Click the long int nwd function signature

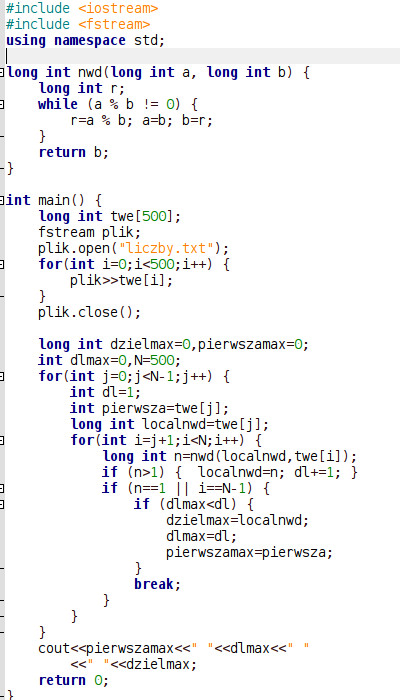158,72
